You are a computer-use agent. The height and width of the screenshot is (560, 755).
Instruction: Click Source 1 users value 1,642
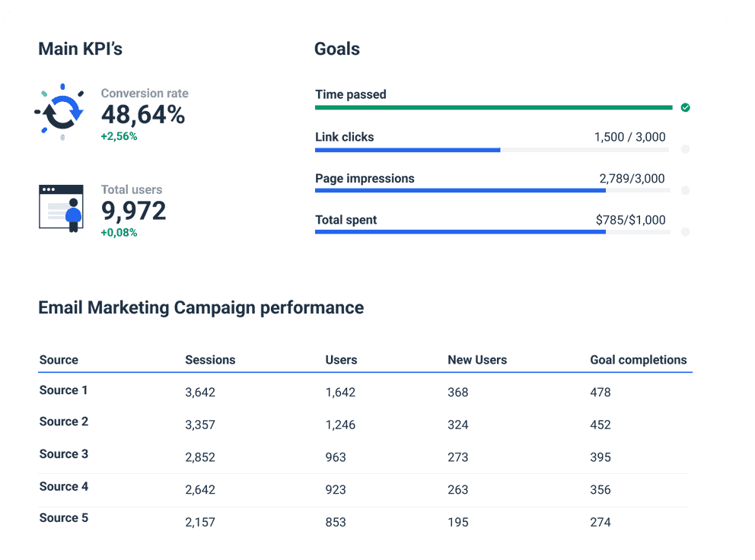pos(340,393)
